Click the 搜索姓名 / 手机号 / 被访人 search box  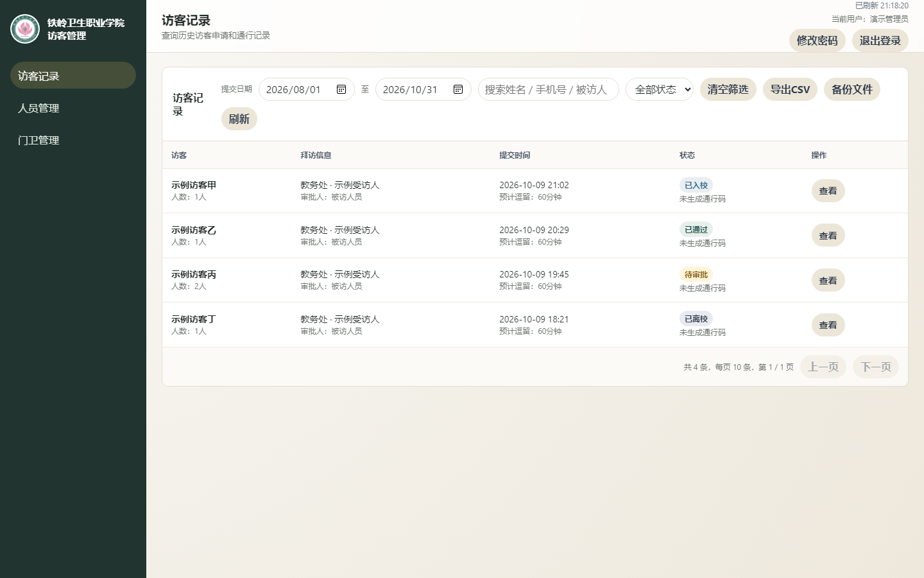549,89
